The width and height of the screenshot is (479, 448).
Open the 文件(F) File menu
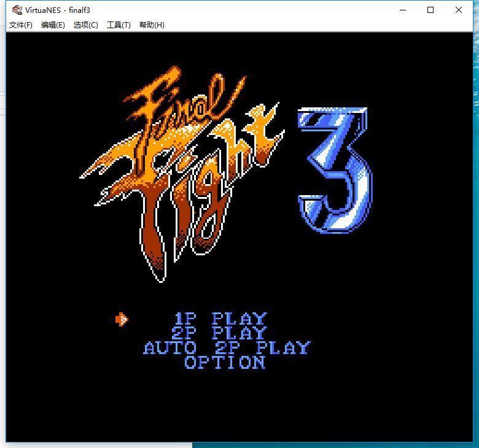(x=21, y=25)
